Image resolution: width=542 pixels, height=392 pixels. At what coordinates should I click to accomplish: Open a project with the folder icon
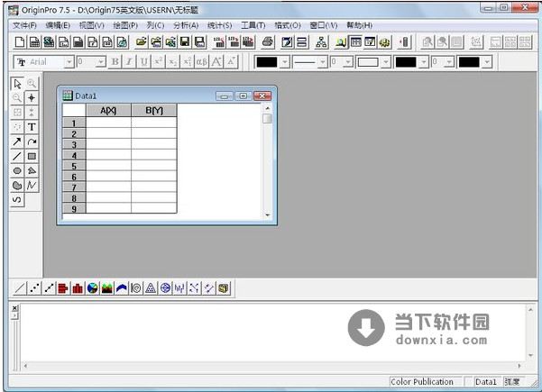point(141,42)
